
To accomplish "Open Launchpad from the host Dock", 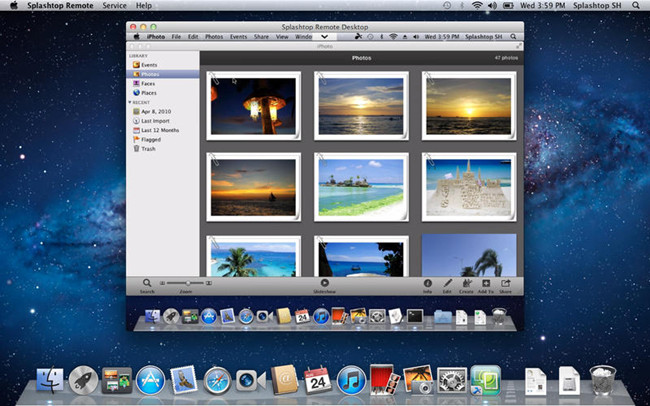I will coord(83,380).
